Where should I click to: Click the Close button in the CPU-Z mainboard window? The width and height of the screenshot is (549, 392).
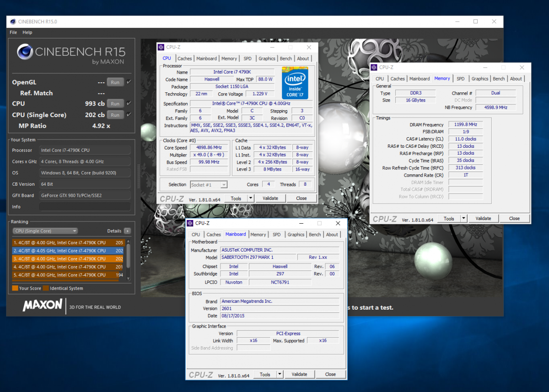[x=330, y=374]
